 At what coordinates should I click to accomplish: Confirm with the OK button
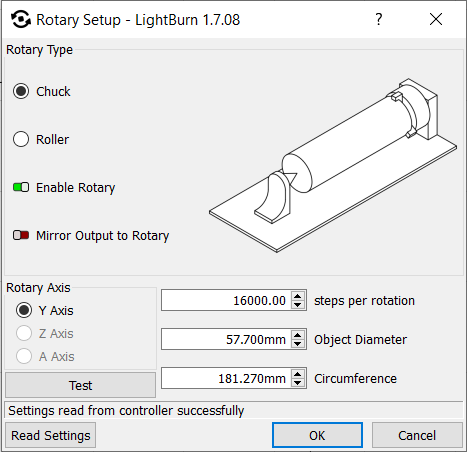click(317, 435)
